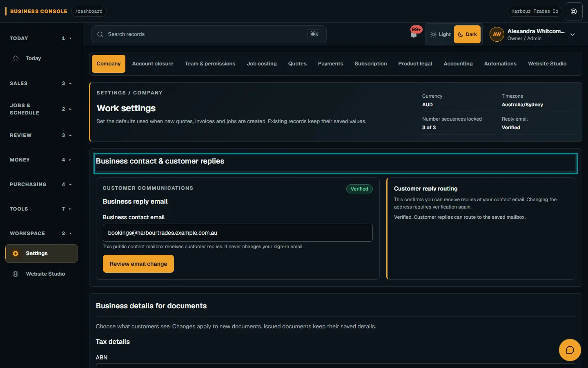
Task: View the Subscription tab
Action: (371, 64)
